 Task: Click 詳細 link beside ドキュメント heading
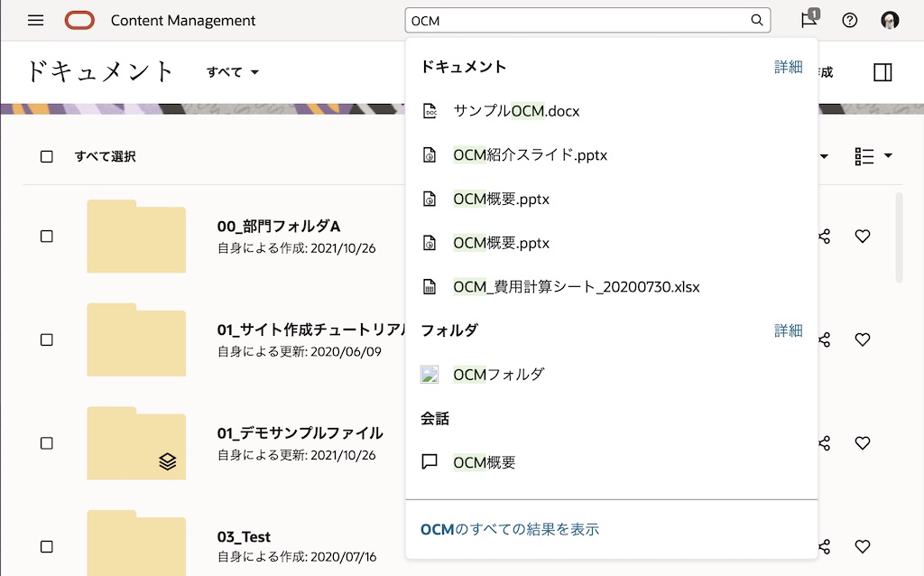point(788,67)
